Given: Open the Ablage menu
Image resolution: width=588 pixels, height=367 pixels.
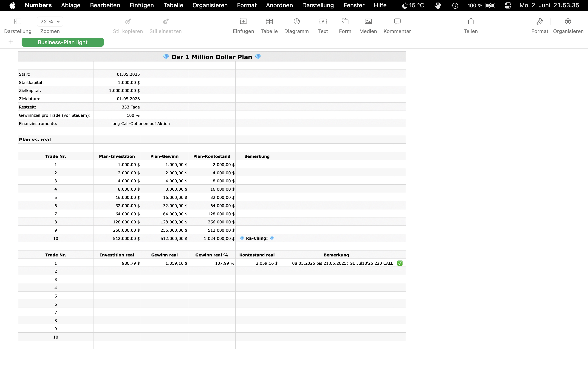Looking at the screenshot, I should point(71,5).
